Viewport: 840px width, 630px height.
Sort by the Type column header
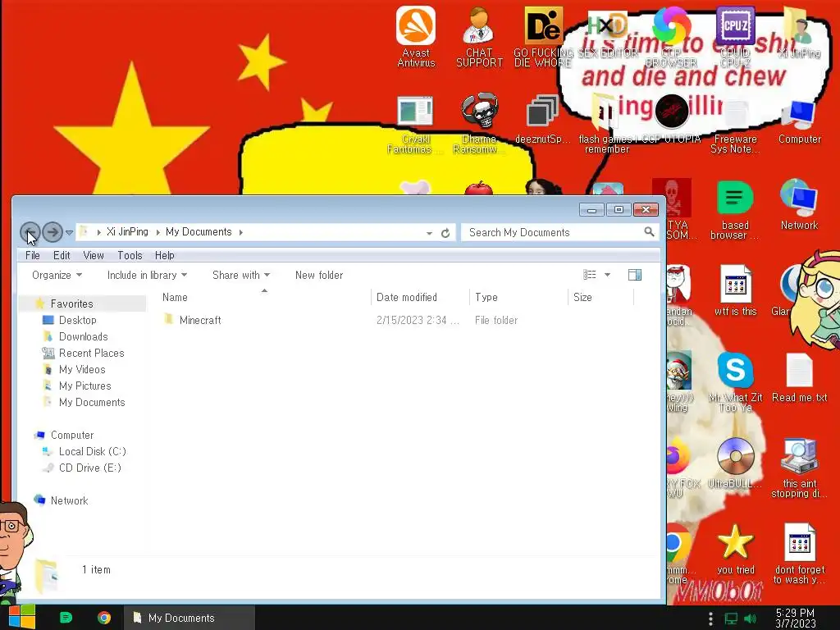pos(518,297)
